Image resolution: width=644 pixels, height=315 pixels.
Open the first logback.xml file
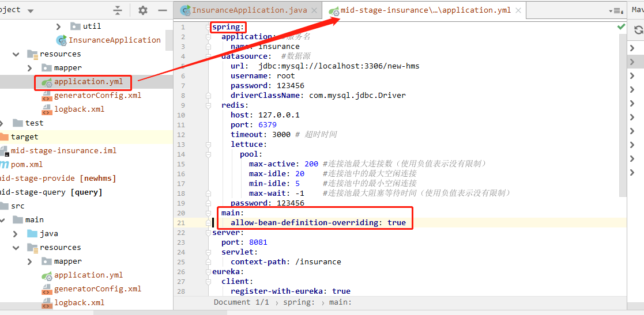pyautogui.click(x=79, y=109)
